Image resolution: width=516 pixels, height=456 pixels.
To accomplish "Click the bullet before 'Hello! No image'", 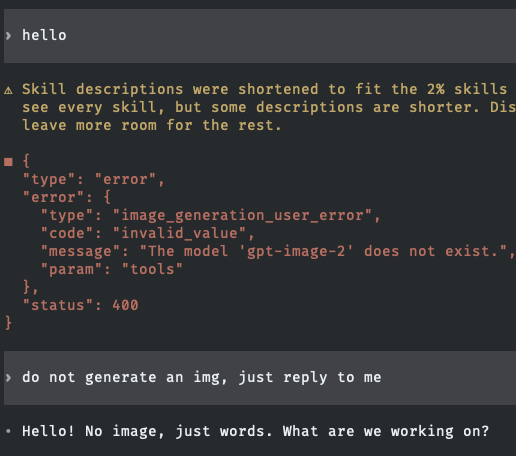I will (8, 431).
